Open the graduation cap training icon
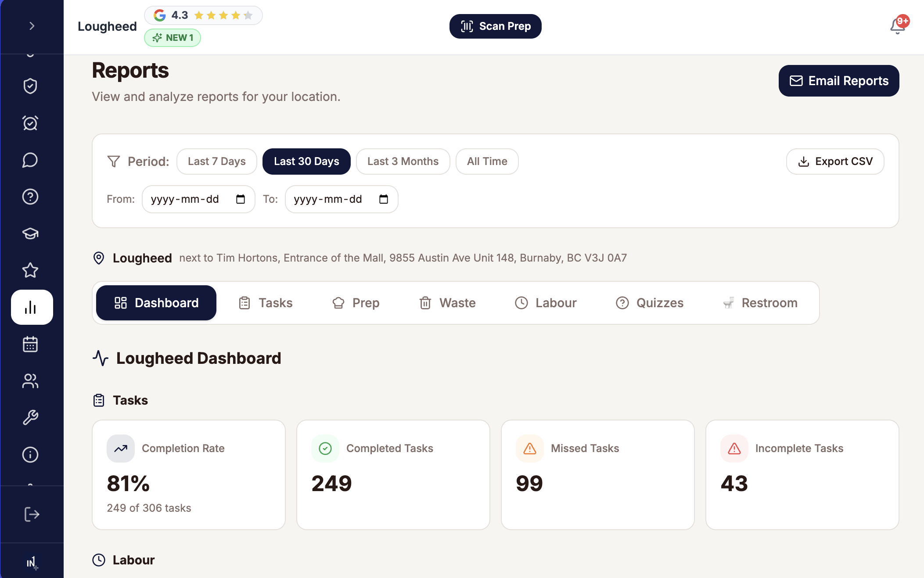 tap(30, 233)
